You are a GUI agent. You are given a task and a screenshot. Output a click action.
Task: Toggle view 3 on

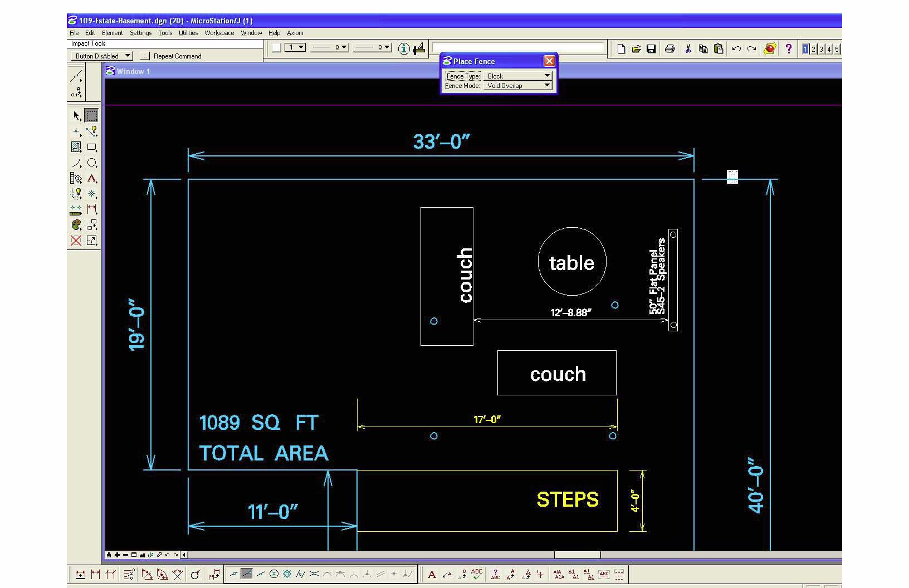pos(821,49)
